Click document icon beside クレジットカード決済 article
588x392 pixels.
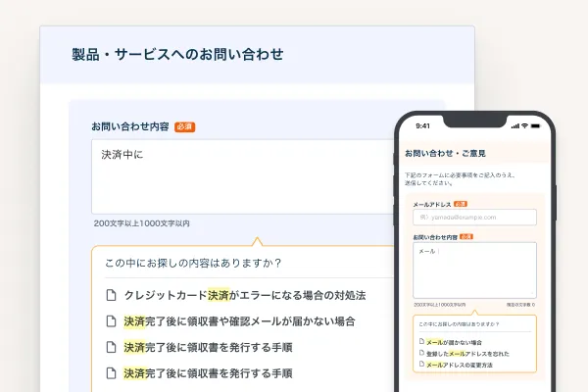(111, 295)
